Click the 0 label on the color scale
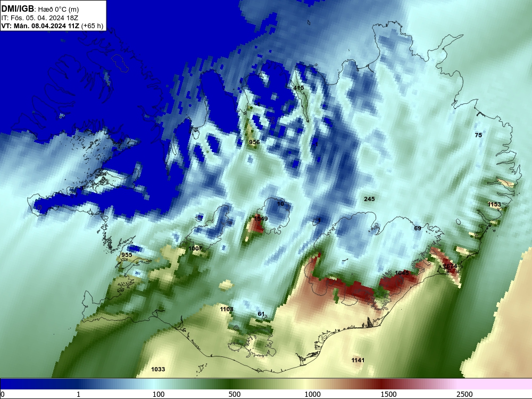Viewport: 532px width, 399px height. 3,394
